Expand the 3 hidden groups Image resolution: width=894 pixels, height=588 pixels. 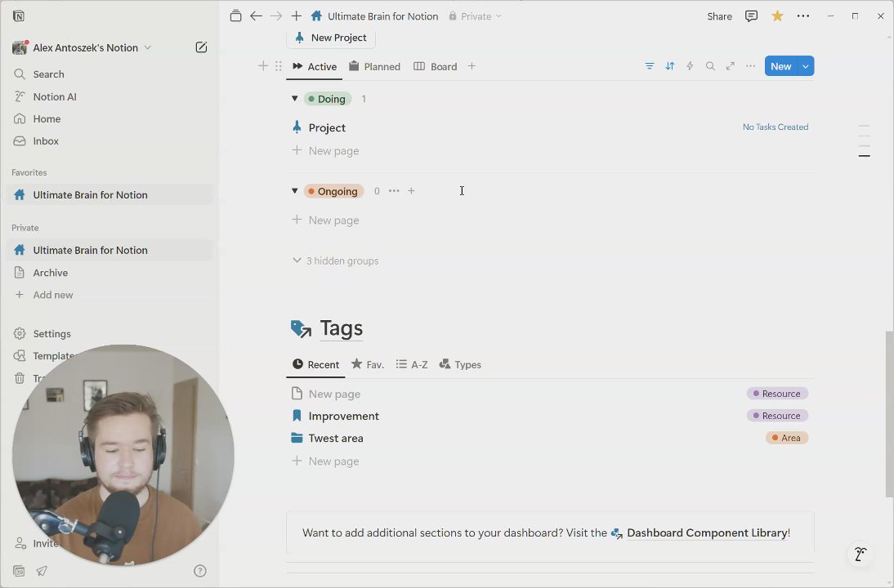[x=335, y=261]
